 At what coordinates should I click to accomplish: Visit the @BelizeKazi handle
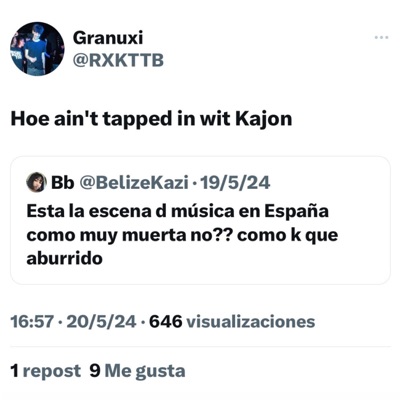[x=133, y=183]
